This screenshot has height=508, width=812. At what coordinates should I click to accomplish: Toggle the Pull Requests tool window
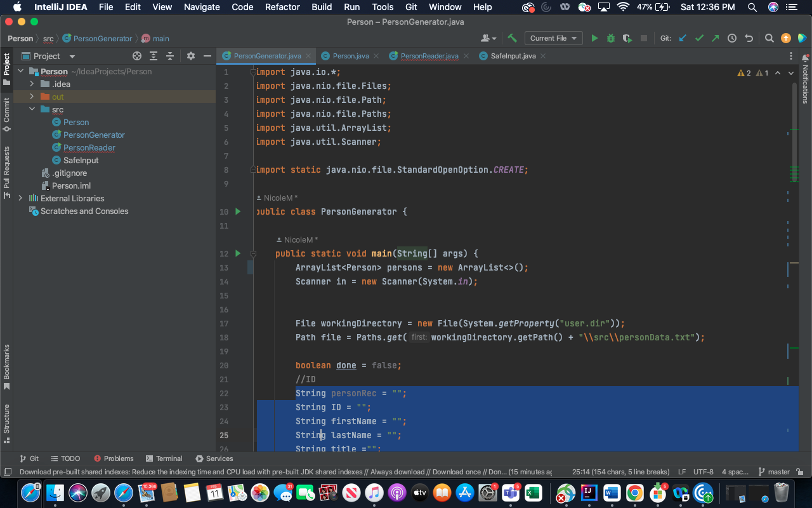pos(6,172)
